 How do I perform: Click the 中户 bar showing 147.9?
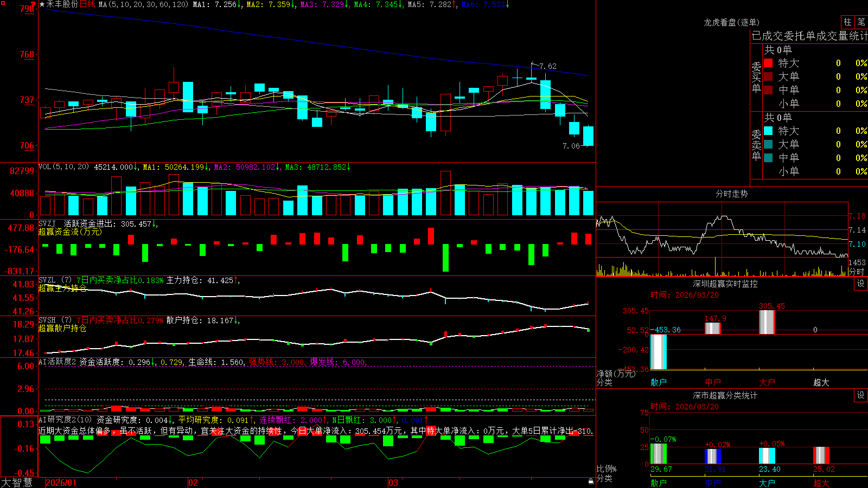pos(713,329)
